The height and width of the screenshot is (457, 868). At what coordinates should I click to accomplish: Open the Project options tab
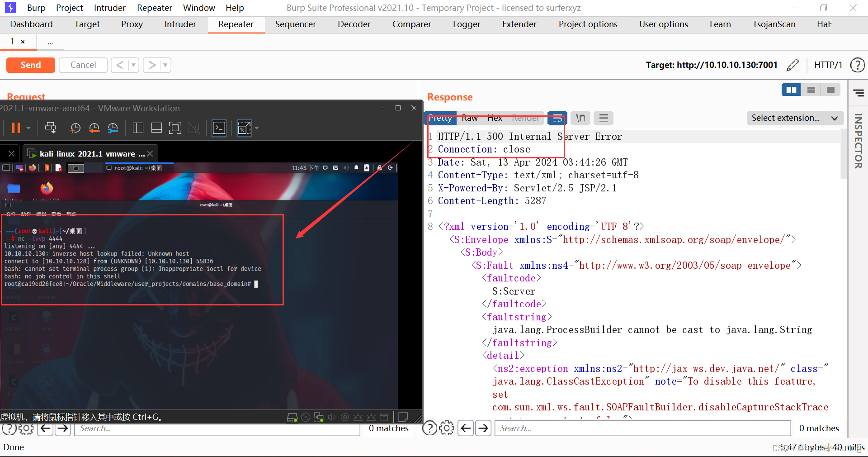pos(588,24)
